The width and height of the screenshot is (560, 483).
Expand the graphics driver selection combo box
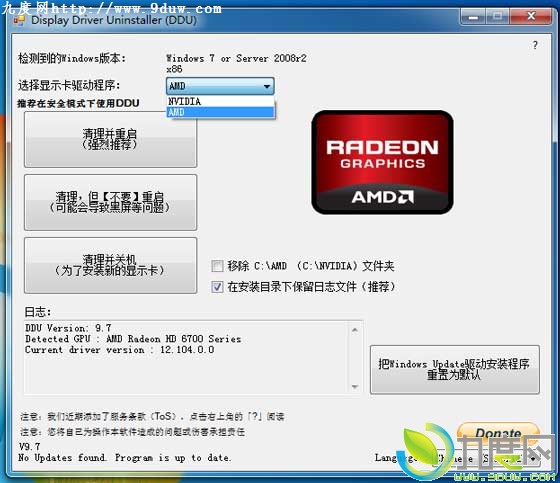pyautogui.click(x=220, y=86)
